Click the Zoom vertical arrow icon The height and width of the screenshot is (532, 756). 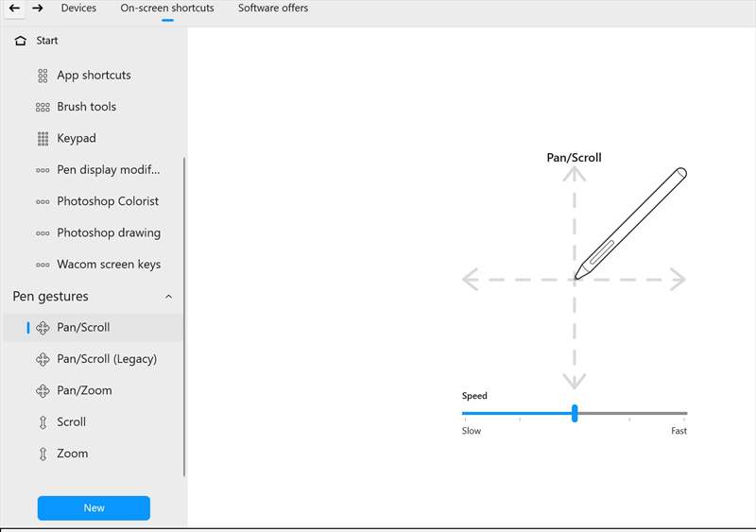point(43,454)
